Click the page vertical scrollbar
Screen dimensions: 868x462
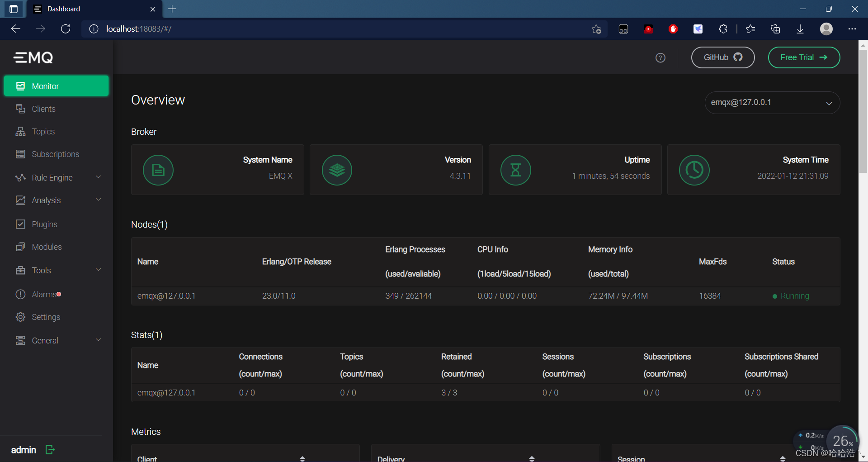[863, 111]
